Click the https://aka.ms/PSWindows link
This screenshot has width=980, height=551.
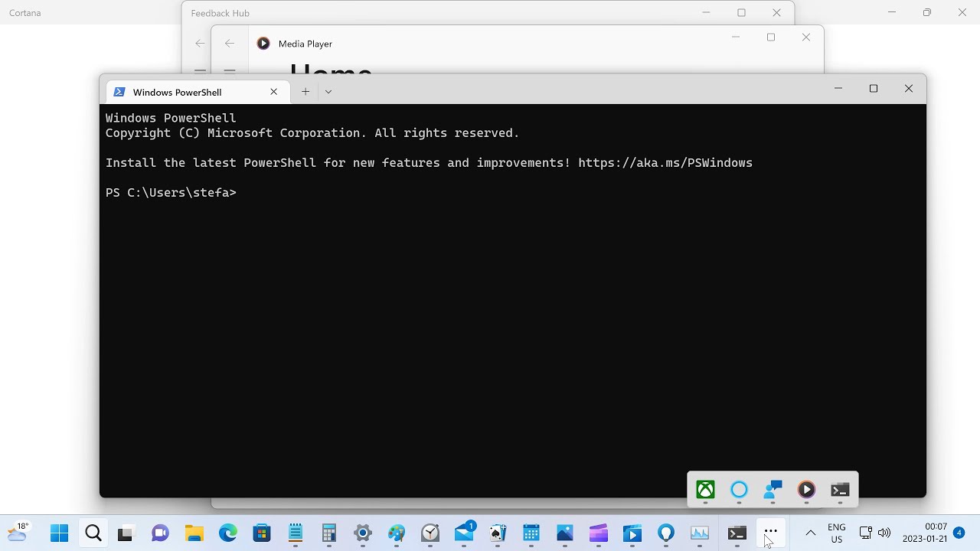(x=665, y=162)
